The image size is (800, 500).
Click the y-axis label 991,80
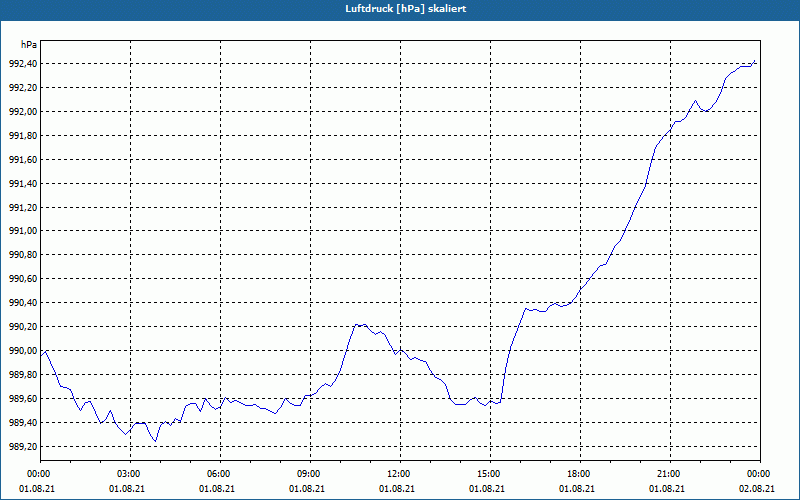tap(23, 136)
